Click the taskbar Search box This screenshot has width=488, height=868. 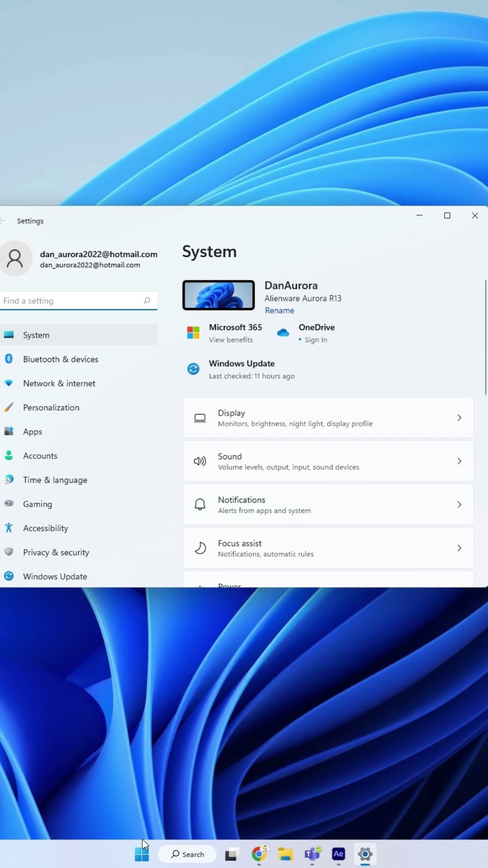tap(187, 854)
